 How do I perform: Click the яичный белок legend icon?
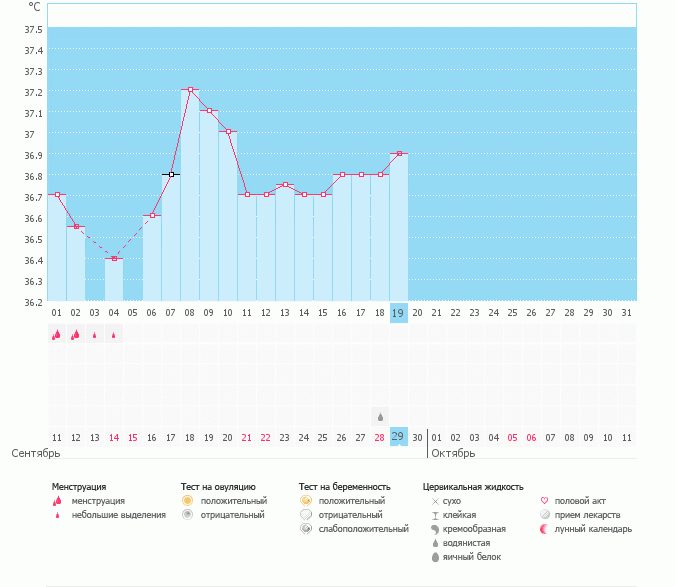pyautogui.click(x=435, y=556)
